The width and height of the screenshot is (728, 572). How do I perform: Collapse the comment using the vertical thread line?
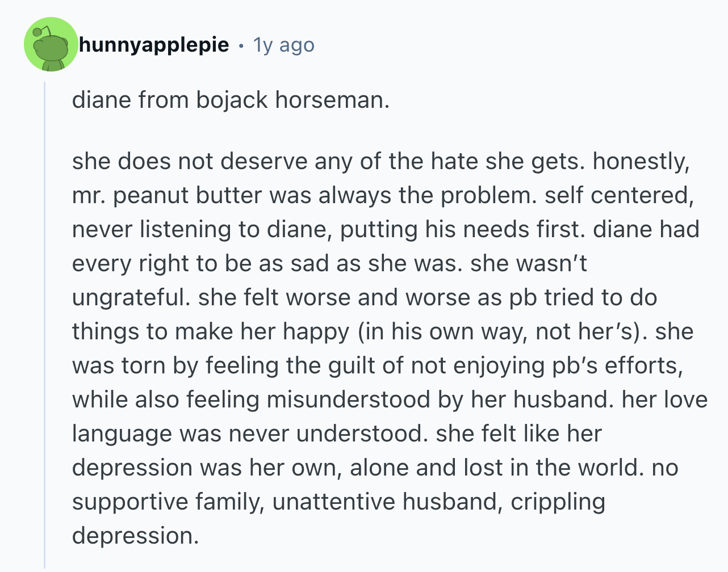pyautogui.click(x=45, y=323)
